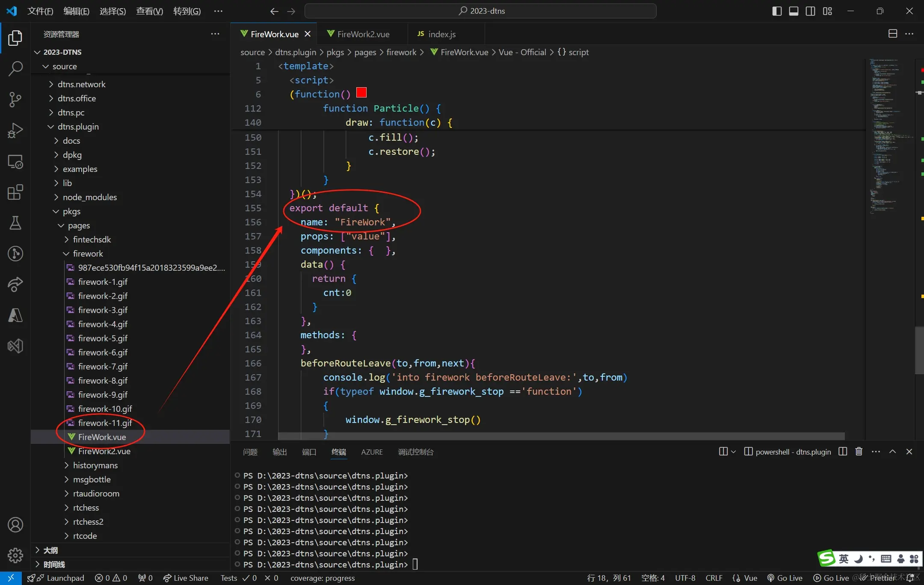The height and width of the screenshot is (585, 924).
Task: Click the red color swatch on line 6
Action: pyautogui.click(x=361, y=93)
